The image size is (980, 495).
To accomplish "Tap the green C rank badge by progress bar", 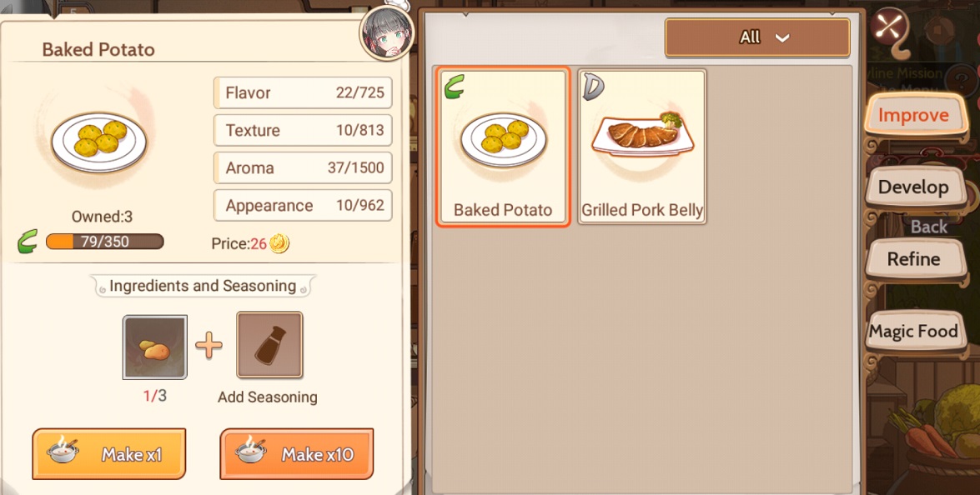I will (28, 242).
